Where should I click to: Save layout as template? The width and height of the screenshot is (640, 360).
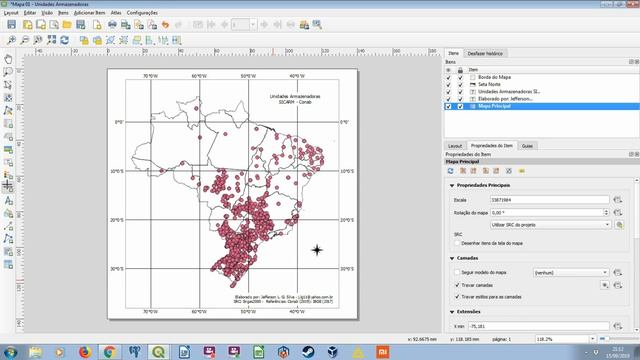[80, 24]
